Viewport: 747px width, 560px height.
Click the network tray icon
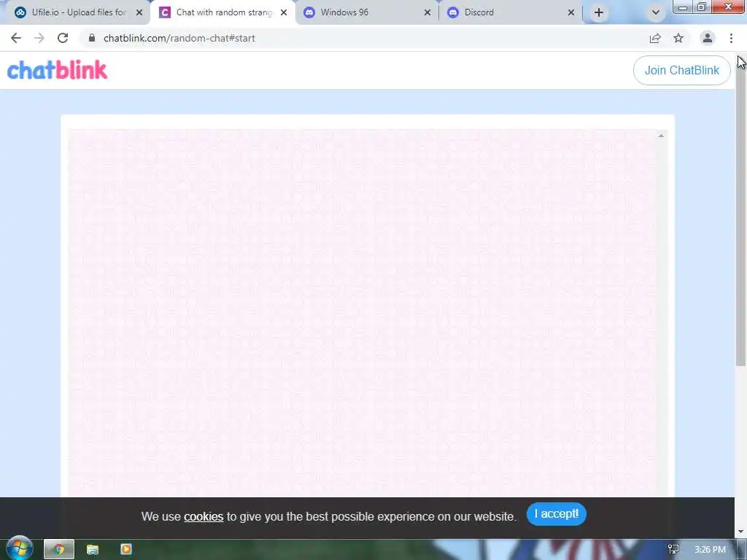click(673, 550)
